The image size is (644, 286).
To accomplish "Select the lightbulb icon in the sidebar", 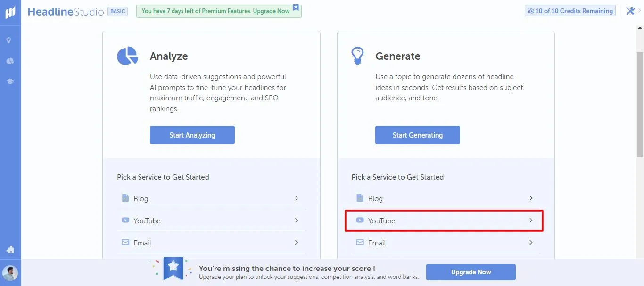I will point(10,40).
